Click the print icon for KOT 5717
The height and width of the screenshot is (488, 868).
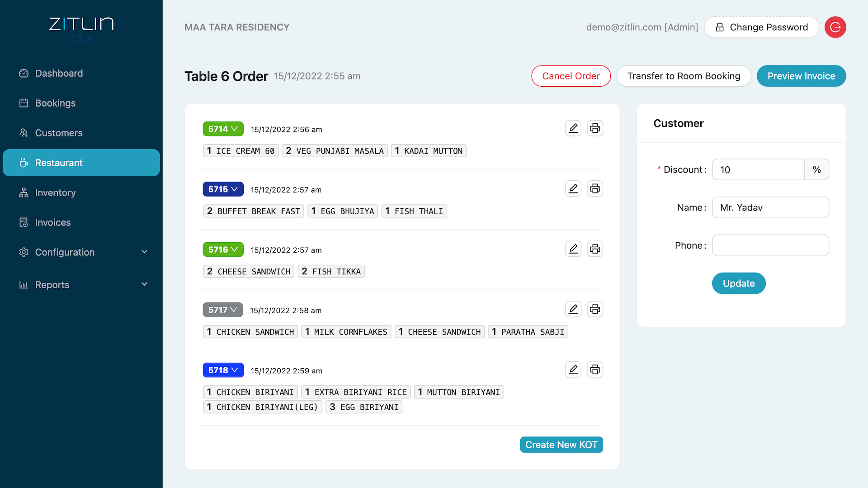pyautogui.click(x=594, y=309)
